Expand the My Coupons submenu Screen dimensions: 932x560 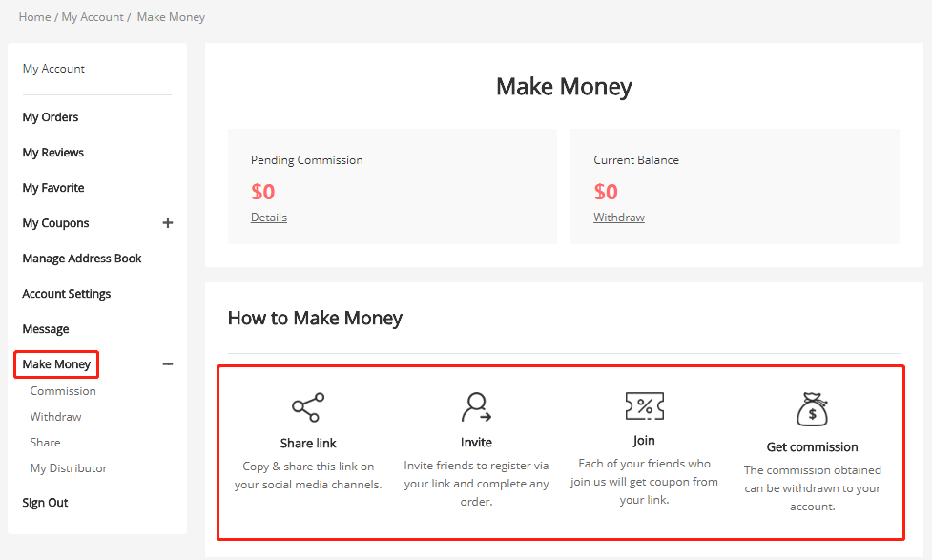pos(168,223)
